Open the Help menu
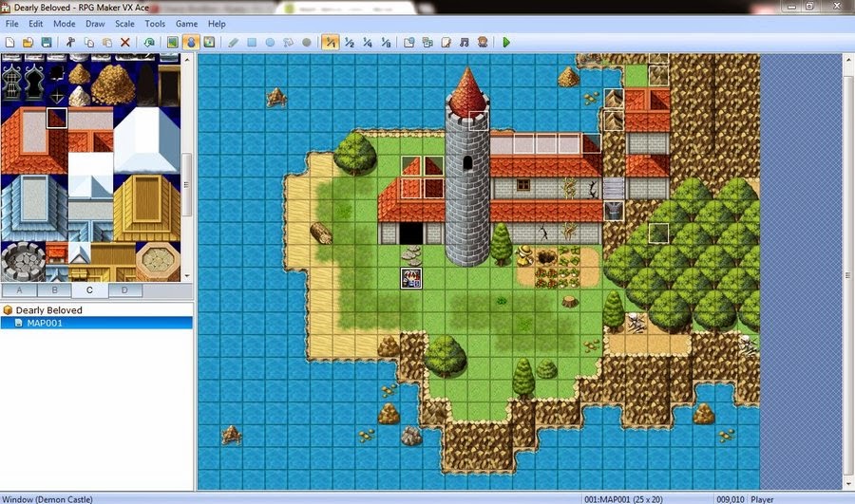 [x=217, y=24]
